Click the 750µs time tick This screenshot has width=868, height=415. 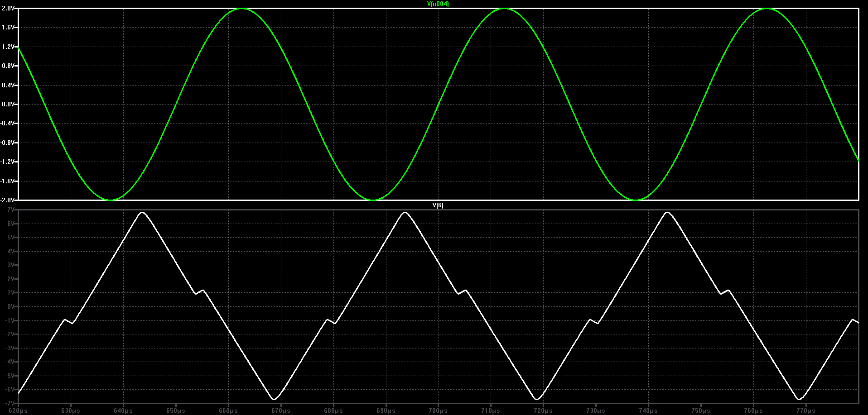coord(701,411)
